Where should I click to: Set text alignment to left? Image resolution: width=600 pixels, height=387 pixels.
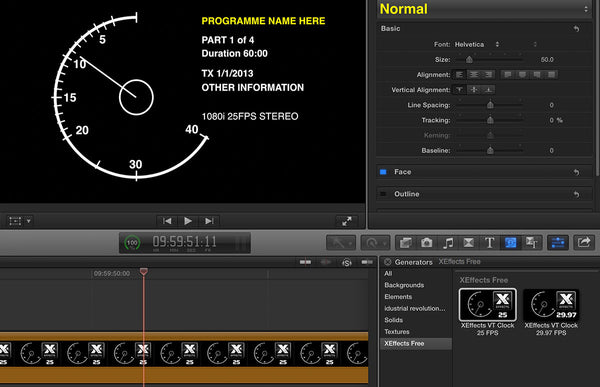click(x=459, y=75)
